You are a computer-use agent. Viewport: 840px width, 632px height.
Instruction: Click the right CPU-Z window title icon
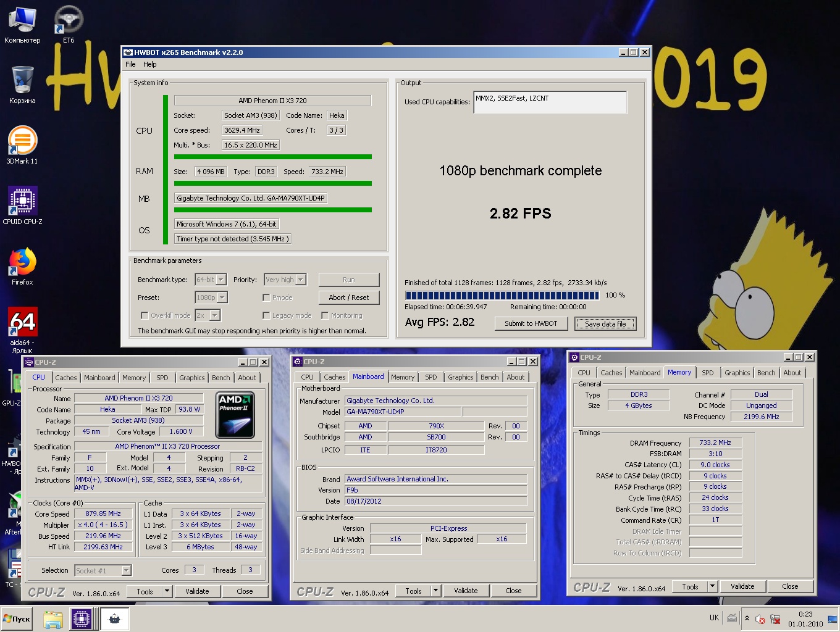574,357
